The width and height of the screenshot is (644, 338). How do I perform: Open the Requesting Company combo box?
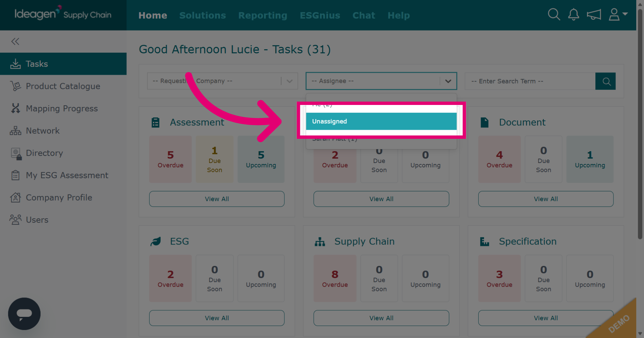pyautogui.click(x=222, y=81)
